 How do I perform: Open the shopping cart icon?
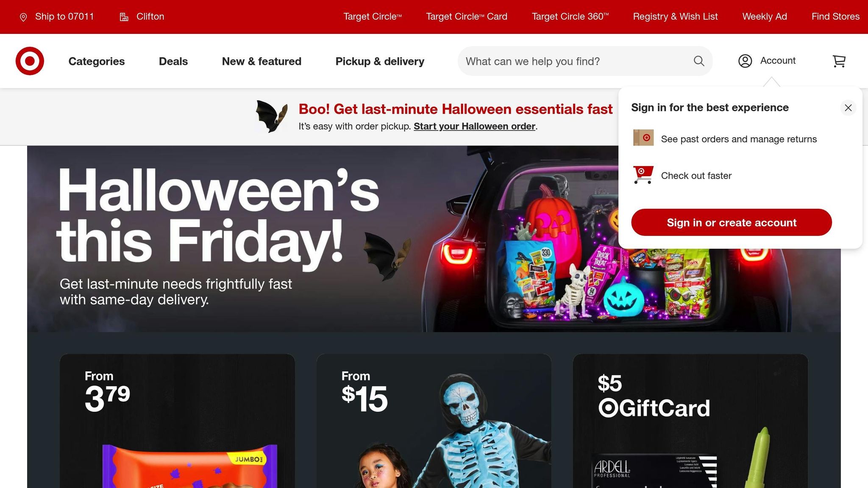839,61
